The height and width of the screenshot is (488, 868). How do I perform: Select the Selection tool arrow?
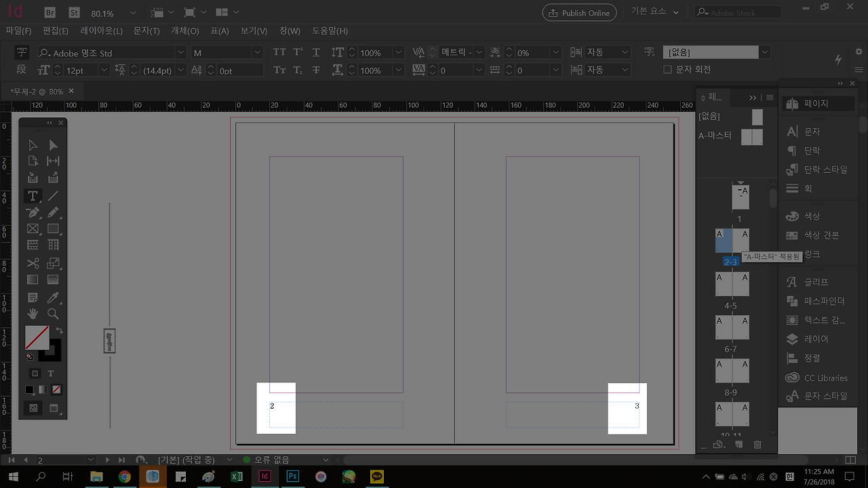tap(33, 145)
